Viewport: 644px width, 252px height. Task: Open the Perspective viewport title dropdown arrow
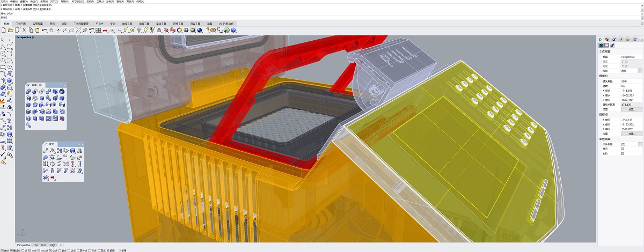pos(33,38)
